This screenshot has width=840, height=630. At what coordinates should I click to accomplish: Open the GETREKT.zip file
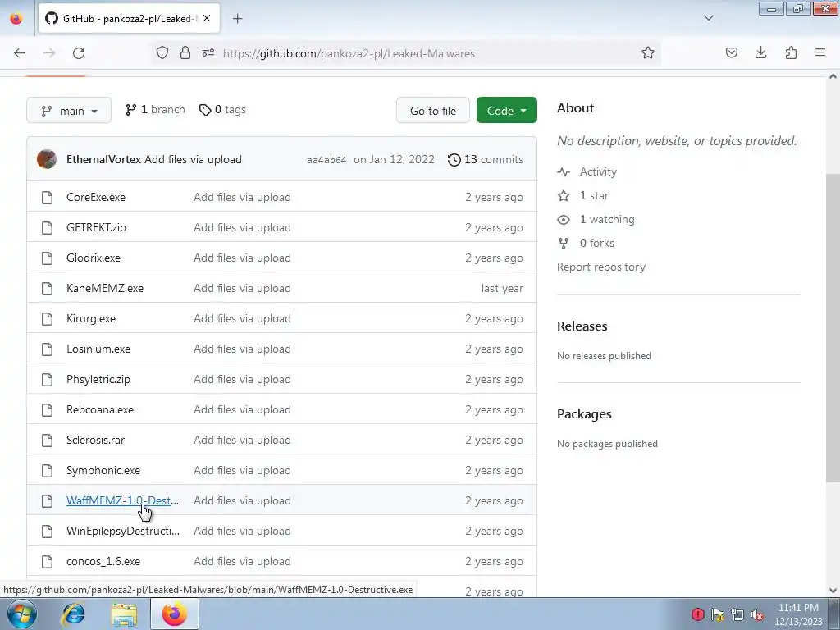[x=97, y=228]
